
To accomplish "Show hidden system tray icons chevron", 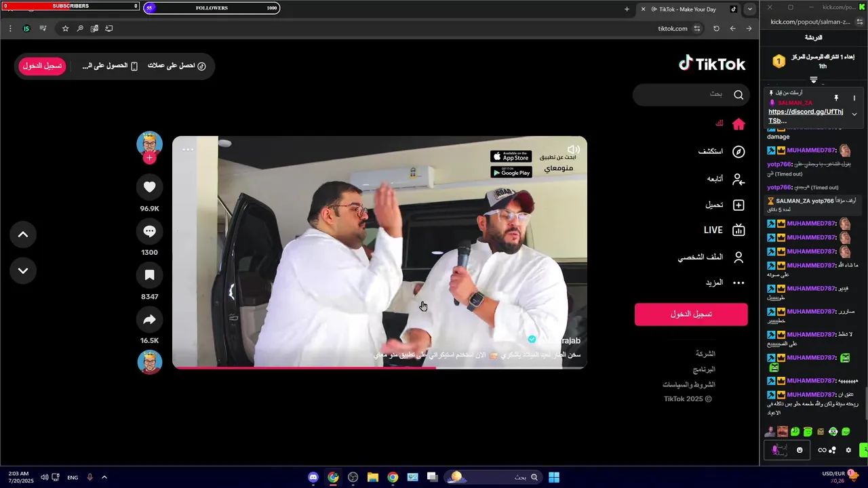I will point(104,477).
